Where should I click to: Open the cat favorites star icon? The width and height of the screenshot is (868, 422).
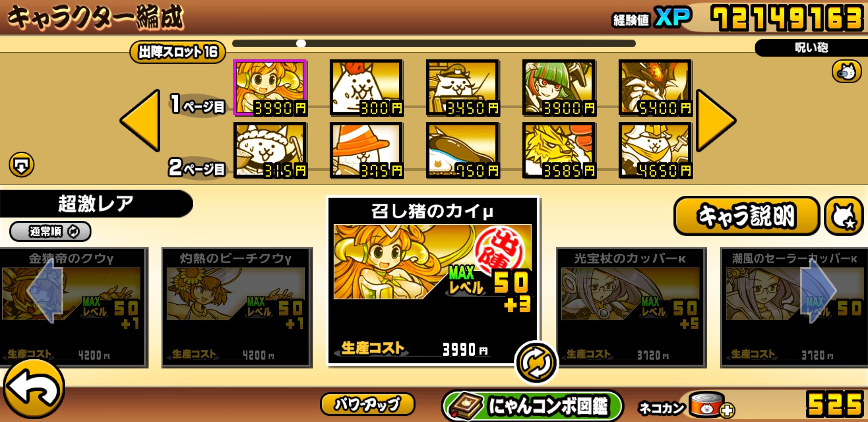coord(844,216)
